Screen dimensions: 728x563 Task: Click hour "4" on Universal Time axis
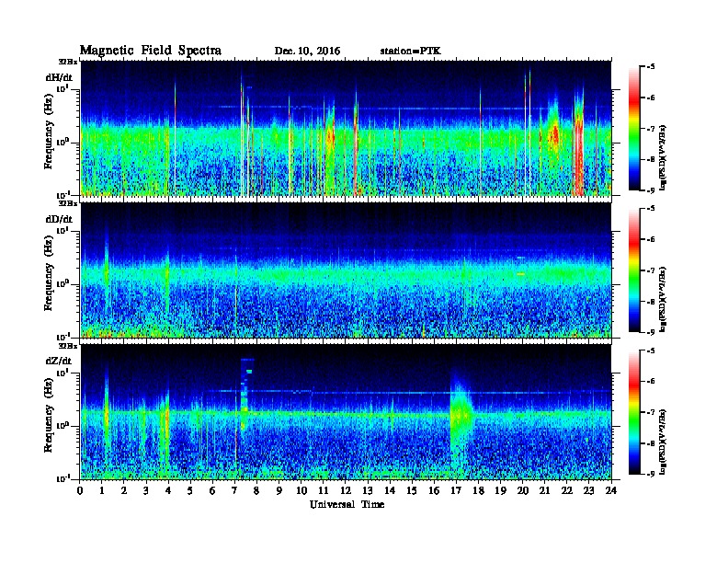point(168,490)
